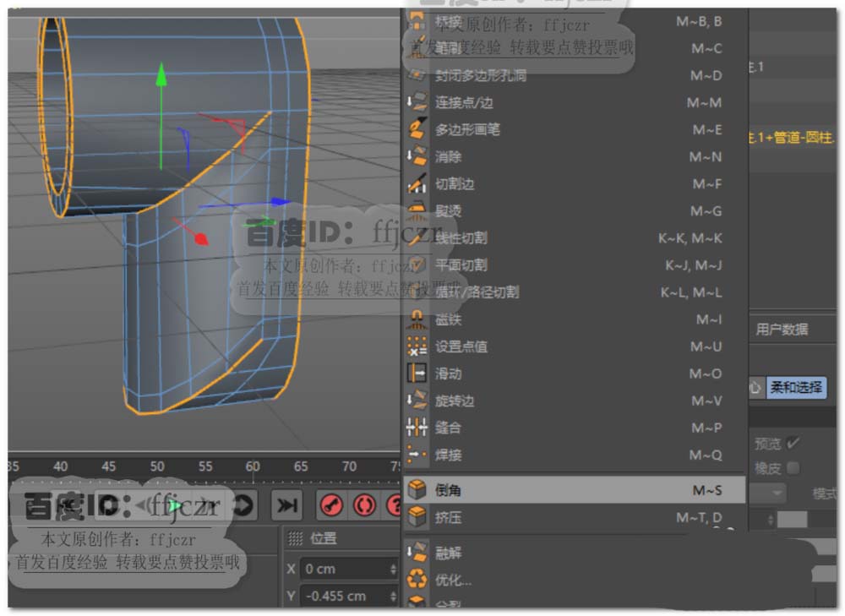Select 旋转边 (Spin Edge) menu entry
The height and width of the screenshot is (616, 845).
575,401
